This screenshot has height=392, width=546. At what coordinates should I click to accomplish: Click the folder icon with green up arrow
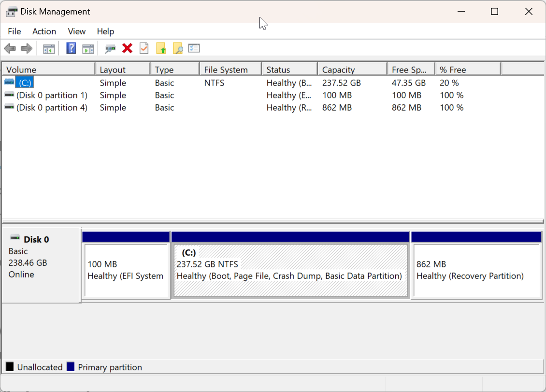161,48
